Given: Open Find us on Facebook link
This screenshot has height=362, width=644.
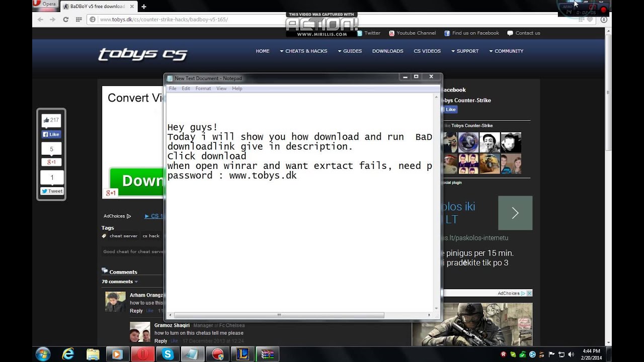Looking at the screenshot, I should point(471,33).
